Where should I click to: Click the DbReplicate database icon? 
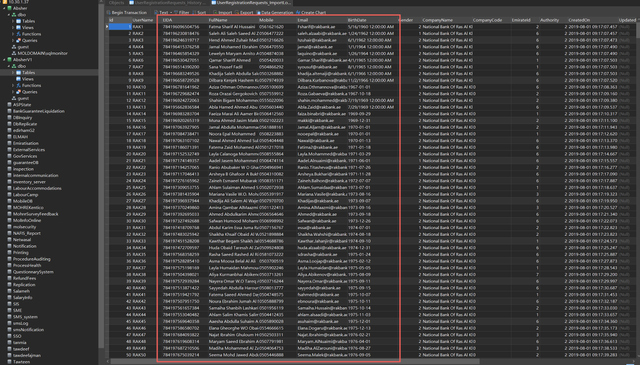tap(9, 124)
